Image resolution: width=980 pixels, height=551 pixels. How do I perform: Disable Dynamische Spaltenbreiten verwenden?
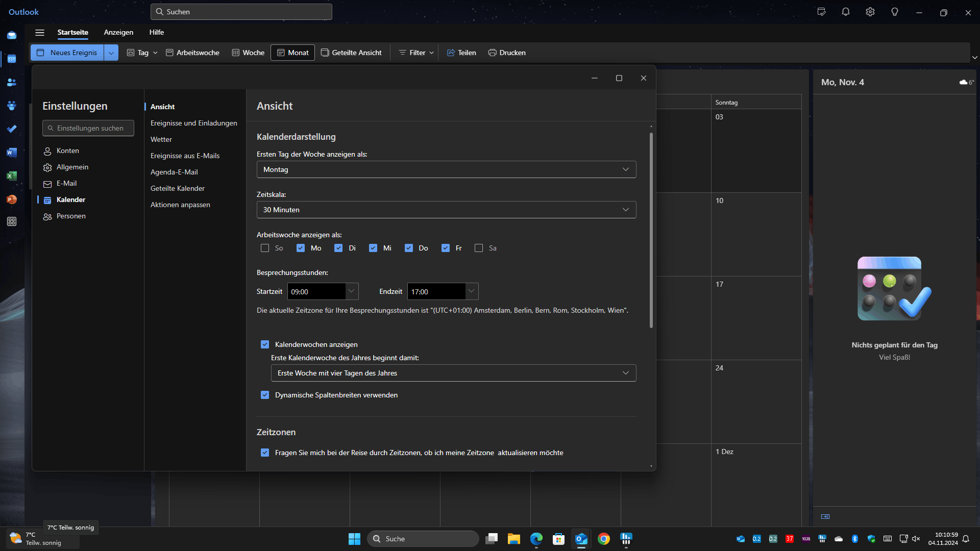click(x=265, y=395)
